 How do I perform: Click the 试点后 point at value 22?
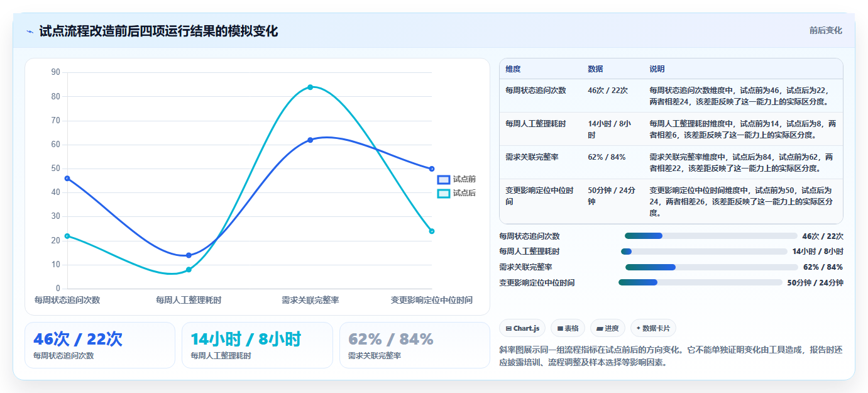click(67, 236)
